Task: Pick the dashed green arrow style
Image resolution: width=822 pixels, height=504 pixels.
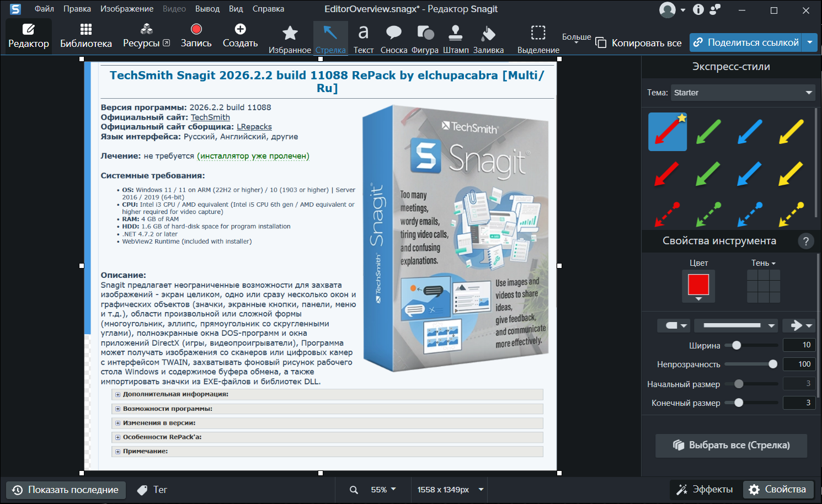Action: click(708, 214)
